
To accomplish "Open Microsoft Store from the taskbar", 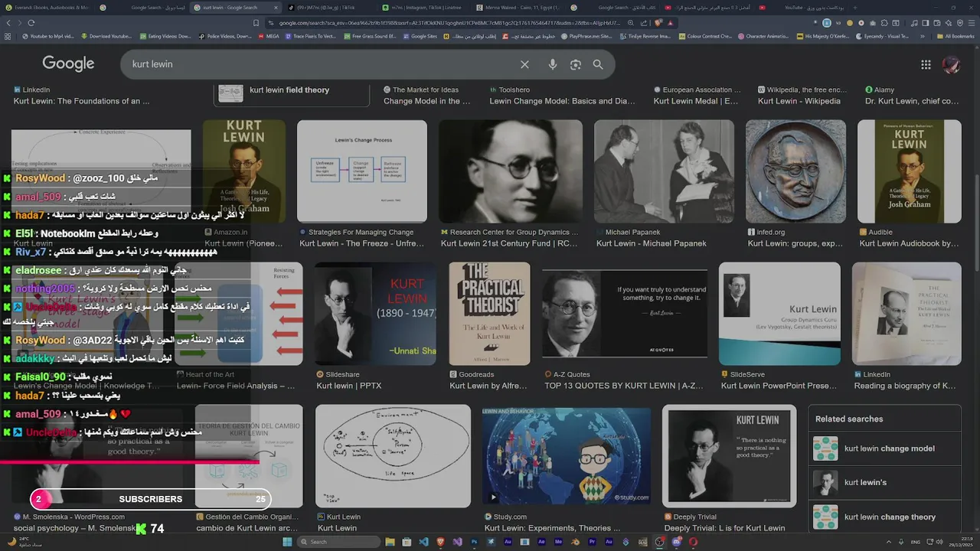I will [407, 542].
